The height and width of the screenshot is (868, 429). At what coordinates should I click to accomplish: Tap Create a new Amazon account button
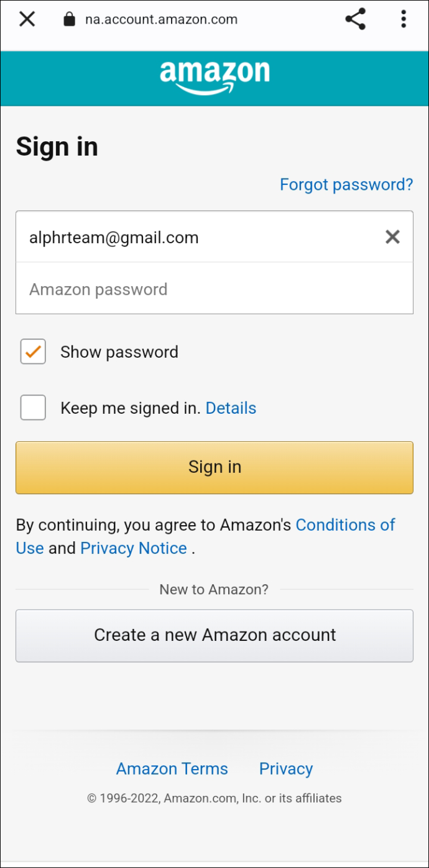coord(214,635)
